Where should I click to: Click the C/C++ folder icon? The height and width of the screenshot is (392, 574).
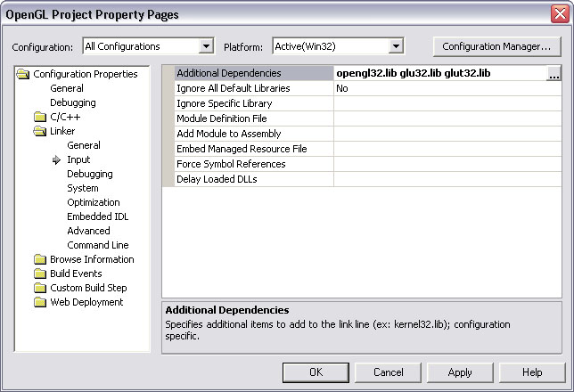tap(40, 118)
